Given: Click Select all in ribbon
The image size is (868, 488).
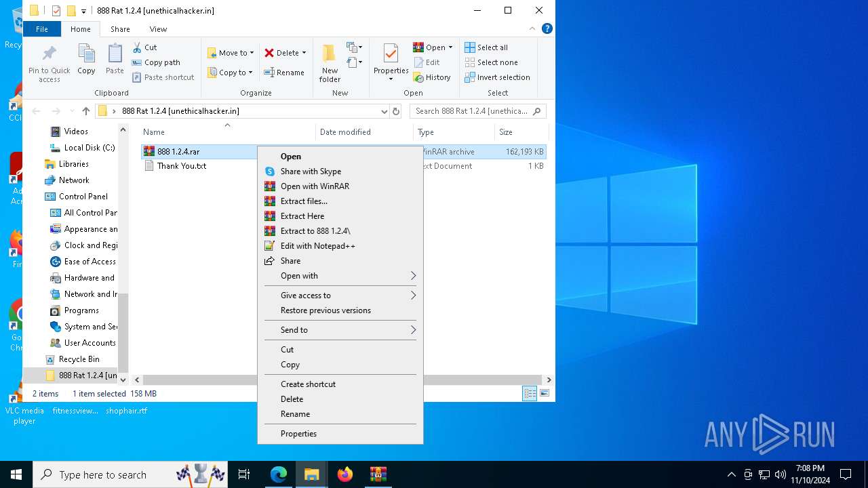Looking at the screenshot, I should [x=486, y=47].
